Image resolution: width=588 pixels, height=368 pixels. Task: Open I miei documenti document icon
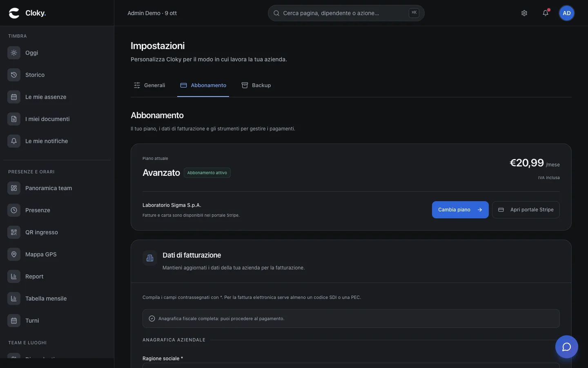[14, 119]
